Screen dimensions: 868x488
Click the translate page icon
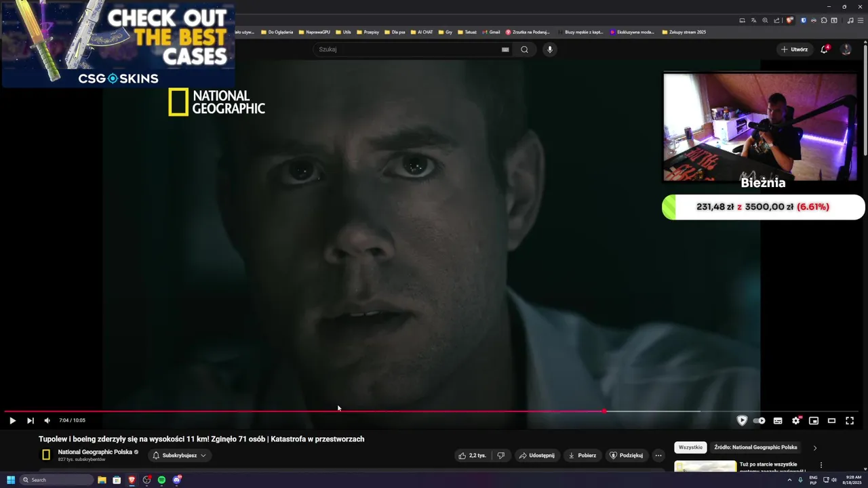click(x=753, y=20)
